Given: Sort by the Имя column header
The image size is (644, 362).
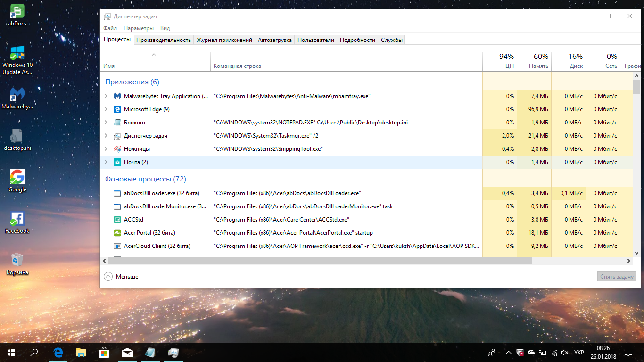Looking at the screenshot, I should point(156,61).
